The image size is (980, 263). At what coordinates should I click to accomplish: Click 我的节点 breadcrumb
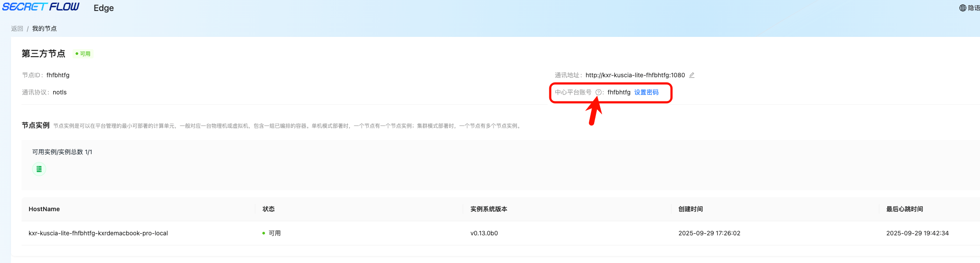tap(44, 29)
